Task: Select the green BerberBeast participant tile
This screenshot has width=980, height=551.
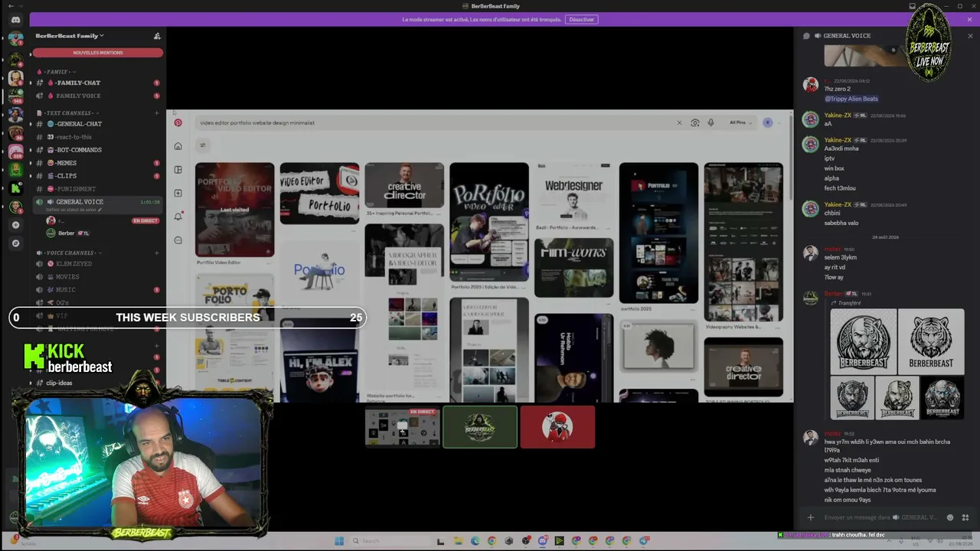Action: pyautogui.click(x=480, y=427)
